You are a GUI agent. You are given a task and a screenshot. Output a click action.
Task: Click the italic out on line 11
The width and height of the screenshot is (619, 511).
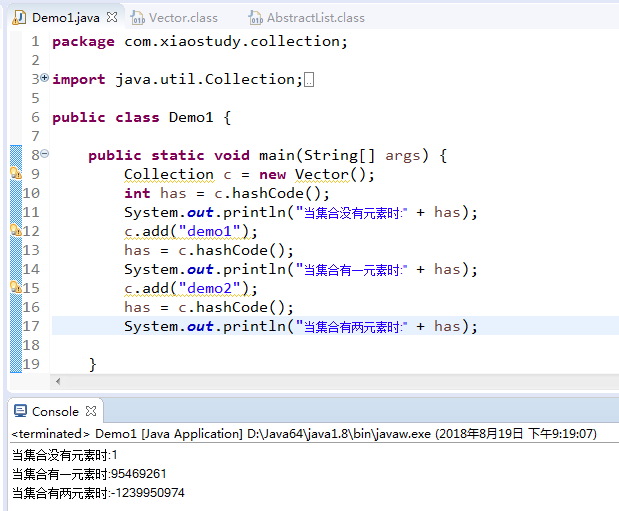200,212
